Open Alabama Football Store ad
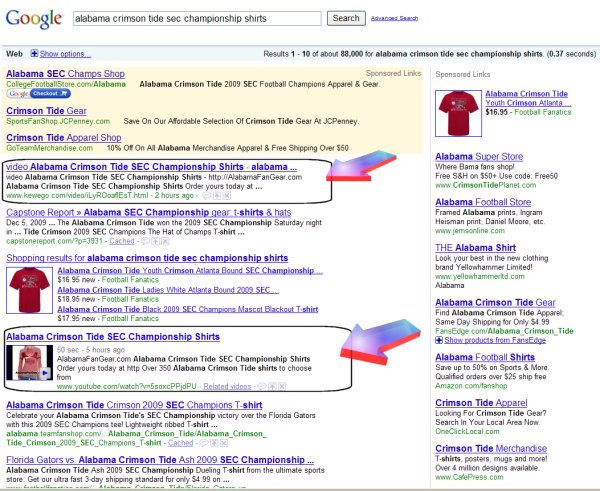 tap(483, 202)
